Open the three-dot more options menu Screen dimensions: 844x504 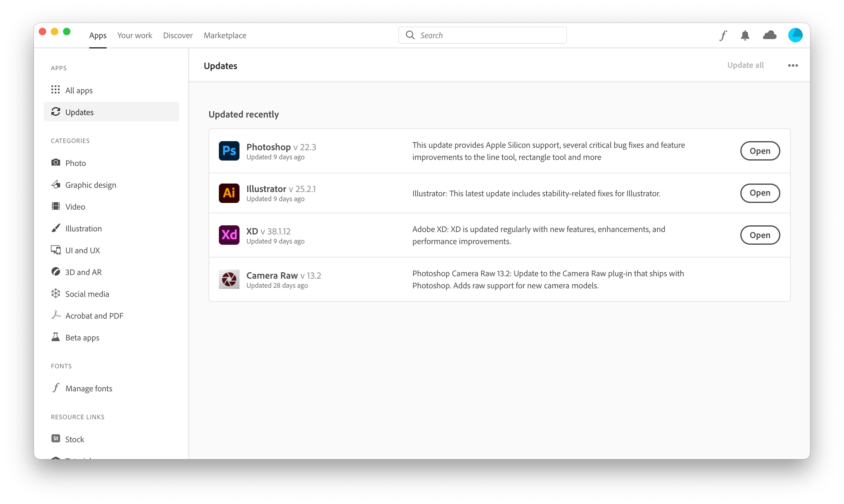coord(793,65)
